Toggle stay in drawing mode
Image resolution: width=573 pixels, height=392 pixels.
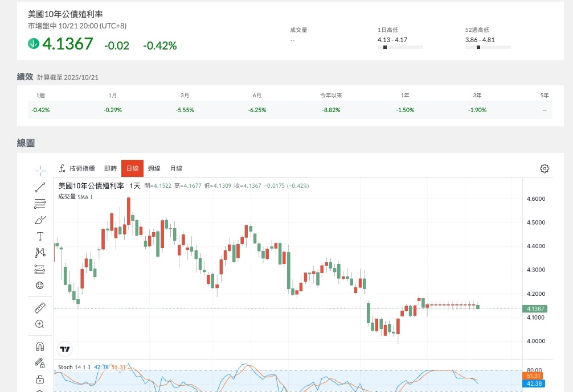[x=40, y=362]
